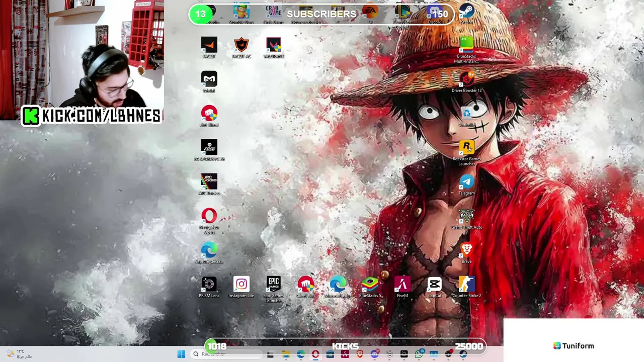
Task: Open the Stumble Guys desktop shortcut
Action: 242,14
